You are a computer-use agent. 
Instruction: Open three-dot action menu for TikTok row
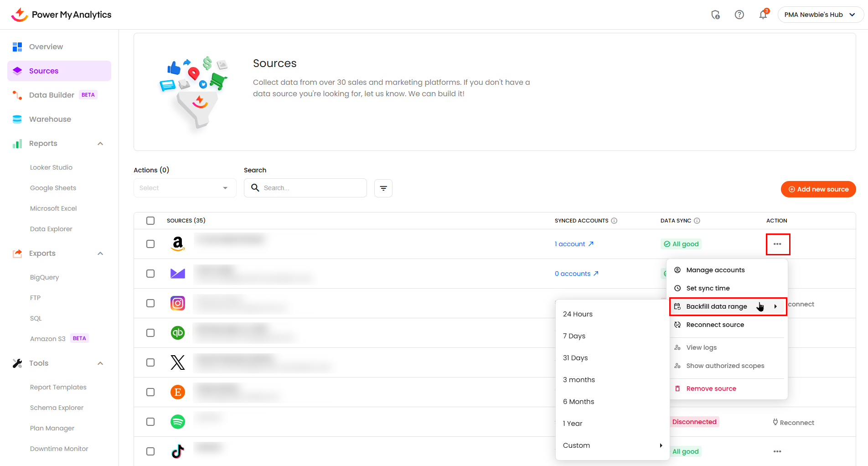[x=777, y=451]
